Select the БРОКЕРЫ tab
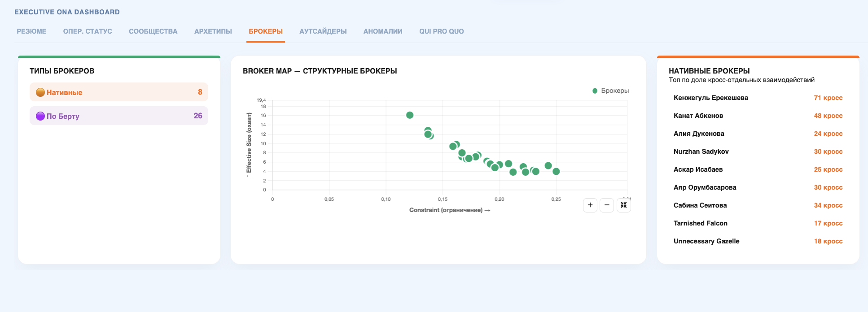 point(266,31)
